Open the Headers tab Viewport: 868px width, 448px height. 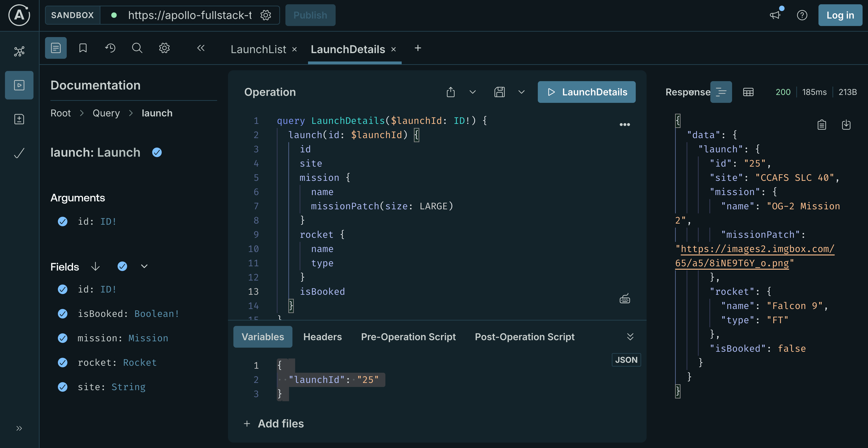(323, 337)
